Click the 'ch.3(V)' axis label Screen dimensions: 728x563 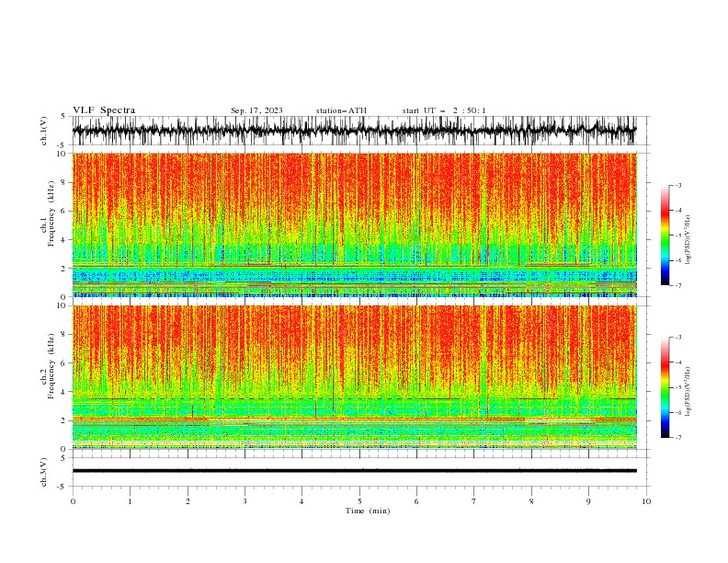[x=44, y=472]
